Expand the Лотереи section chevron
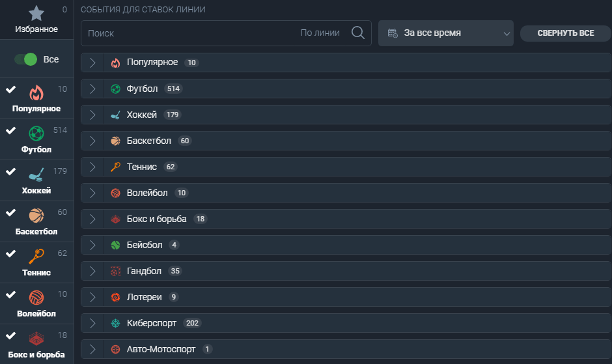612x364 pixels. tap(92, 297)
